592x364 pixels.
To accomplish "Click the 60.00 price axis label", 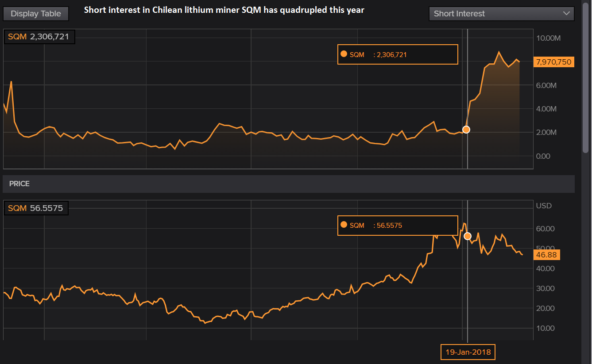I will tap(545, 229).
